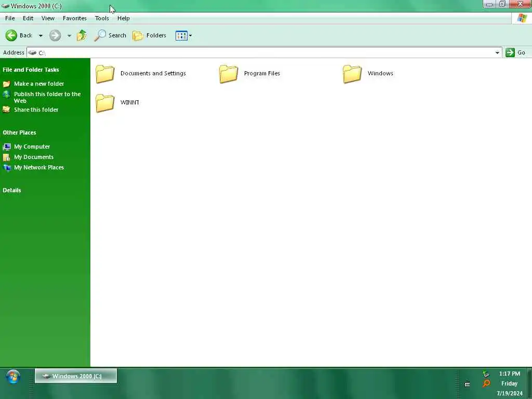Open My Documents from Other Places
This screenshot has height=399, width=532.
34,157
